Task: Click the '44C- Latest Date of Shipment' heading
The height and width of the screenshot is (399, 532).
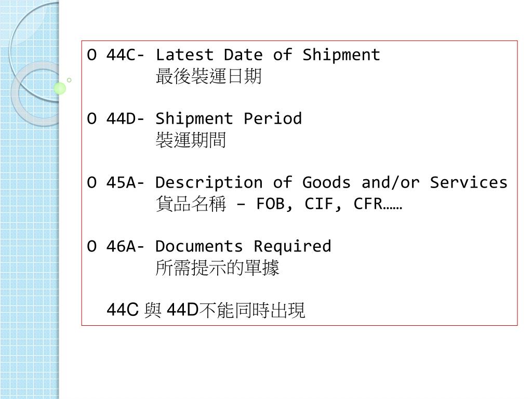Action: coord(243,55)
